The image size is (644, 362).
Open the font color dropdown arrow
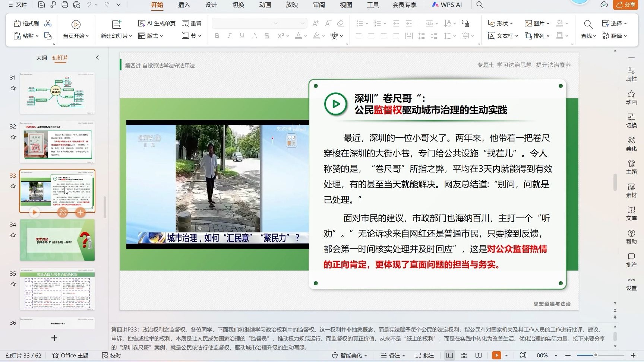pos(305,36)
